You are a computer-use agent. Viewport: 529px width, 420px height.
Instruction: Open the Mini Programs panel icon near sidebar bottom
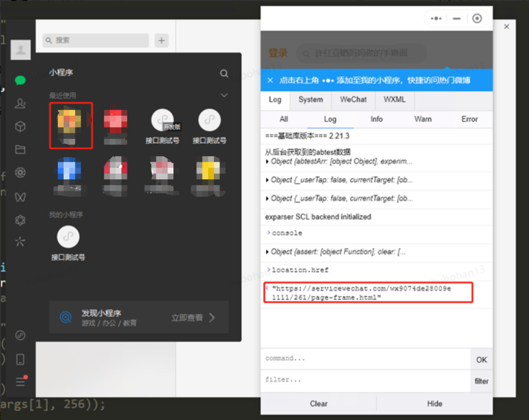click(x=20, y=335)
